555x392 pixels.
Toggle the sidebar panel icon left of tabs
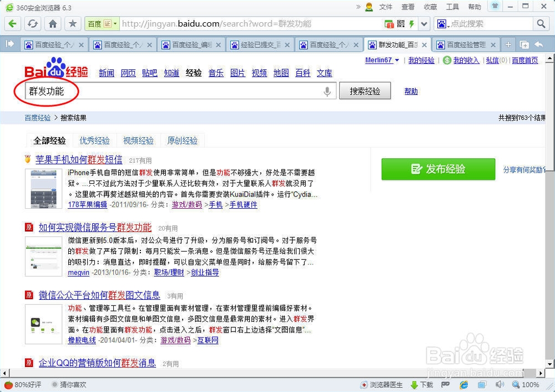(9, 44)
